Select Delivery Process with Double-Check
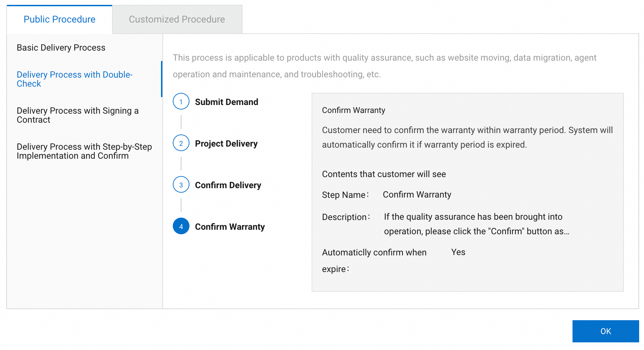Viewport: 644px width, 350px height. pyautogui.click(x=75, y=79)
